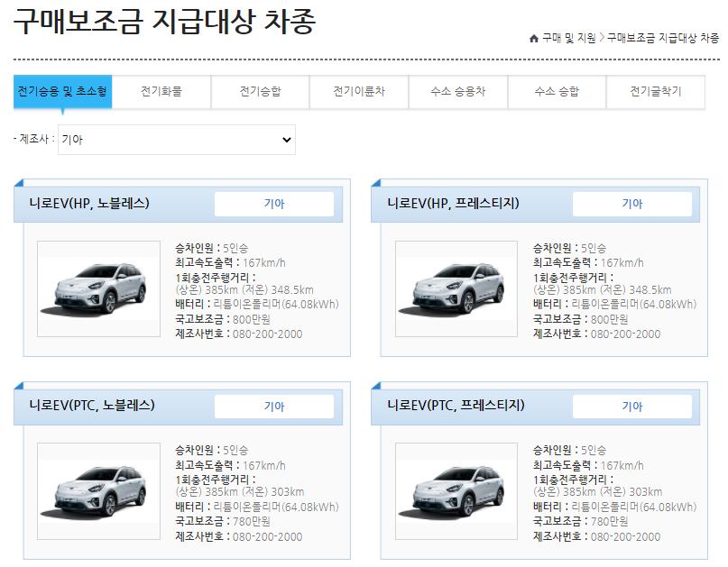Click the 니로EV(PTC, 노블레스) title
This screenshot has height=567, width=728.
pos(92,406)
